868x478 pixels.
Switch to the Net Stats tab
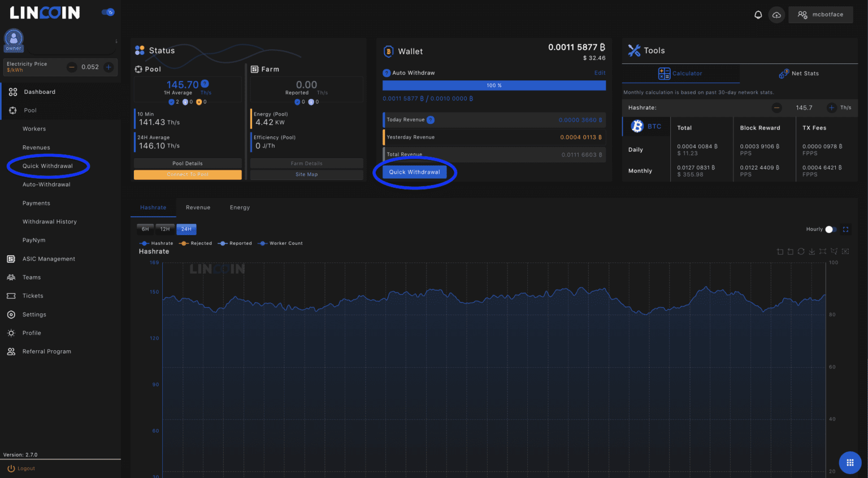coord(798,74)
